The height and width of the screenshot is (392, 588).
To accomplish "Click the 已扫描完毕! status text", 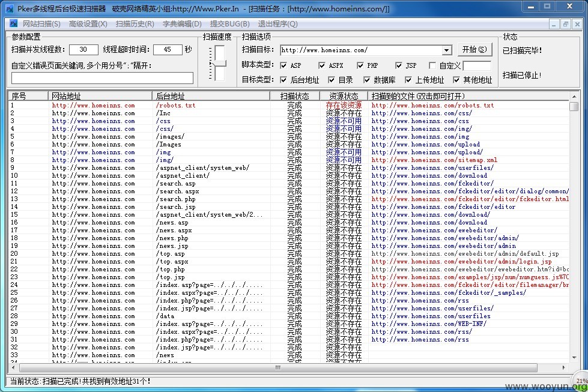I will (522, 50).
